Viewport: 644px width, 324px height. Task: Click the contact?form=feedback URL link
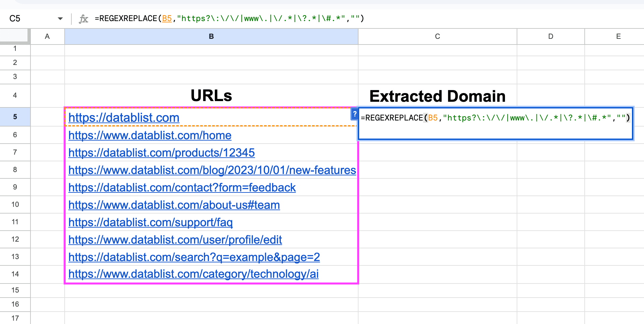[x=182, y=187]
